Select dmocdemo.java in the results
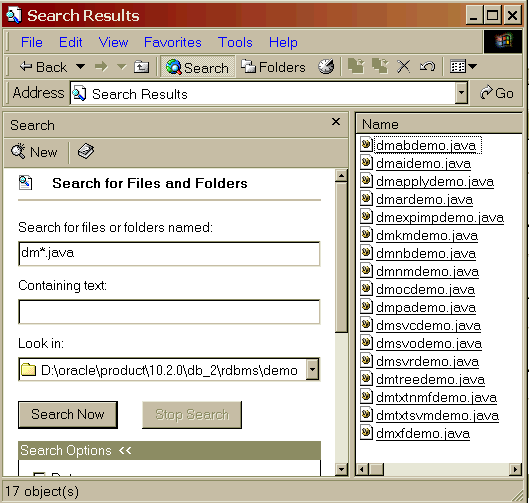The height and width of the screenshot is (503, 529). coord(425,289)
